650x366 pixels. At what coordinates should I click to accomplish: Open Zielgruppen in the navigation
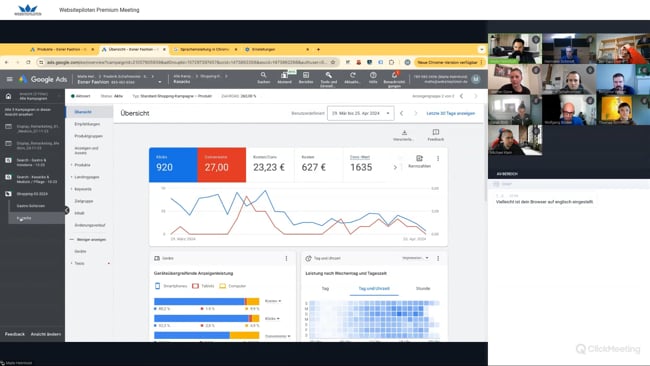(84, 201)
